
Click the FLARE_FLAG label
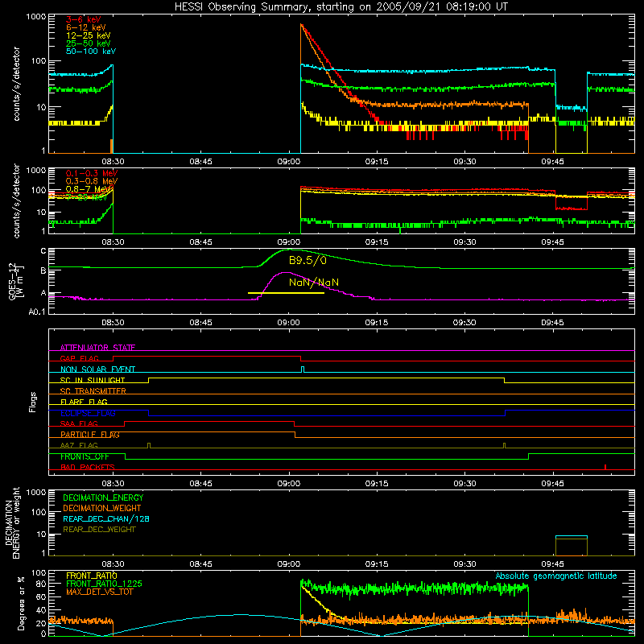coord(84,402)
